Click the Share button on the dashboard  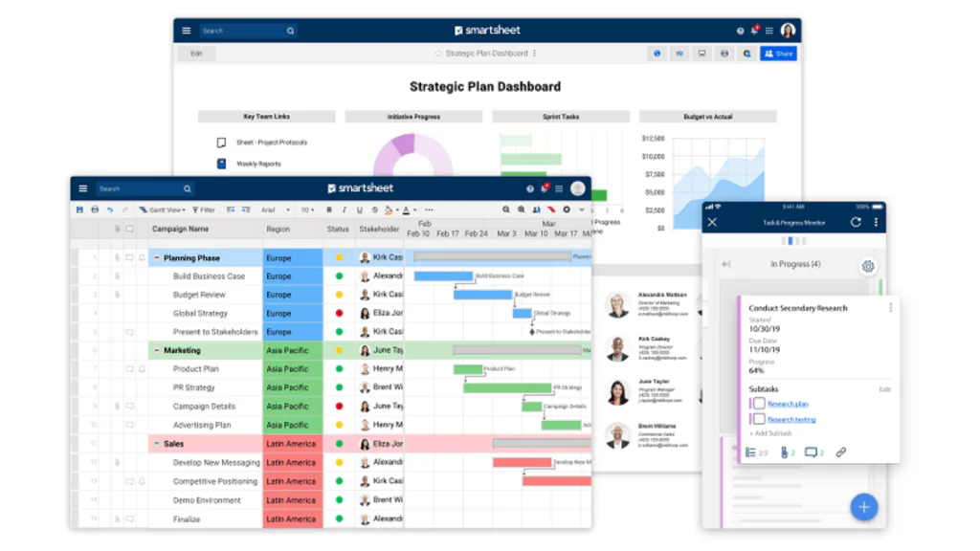click(x=778, y=54)
